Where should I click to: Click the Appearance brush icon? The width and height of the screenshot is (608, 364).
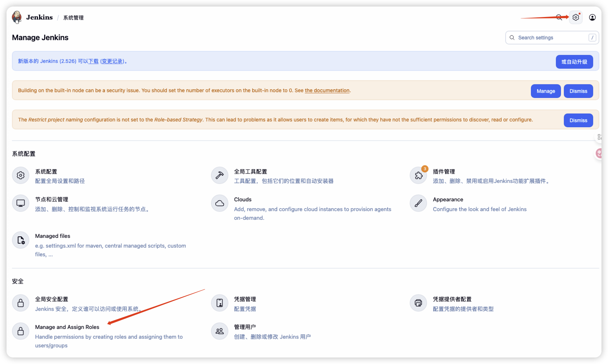[418, 203]
